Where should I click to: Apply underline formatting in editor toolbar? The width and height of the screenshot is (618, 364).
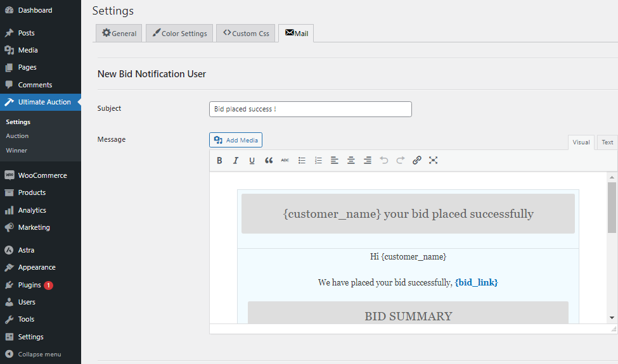pyautogui.click(x=252, y=160)
